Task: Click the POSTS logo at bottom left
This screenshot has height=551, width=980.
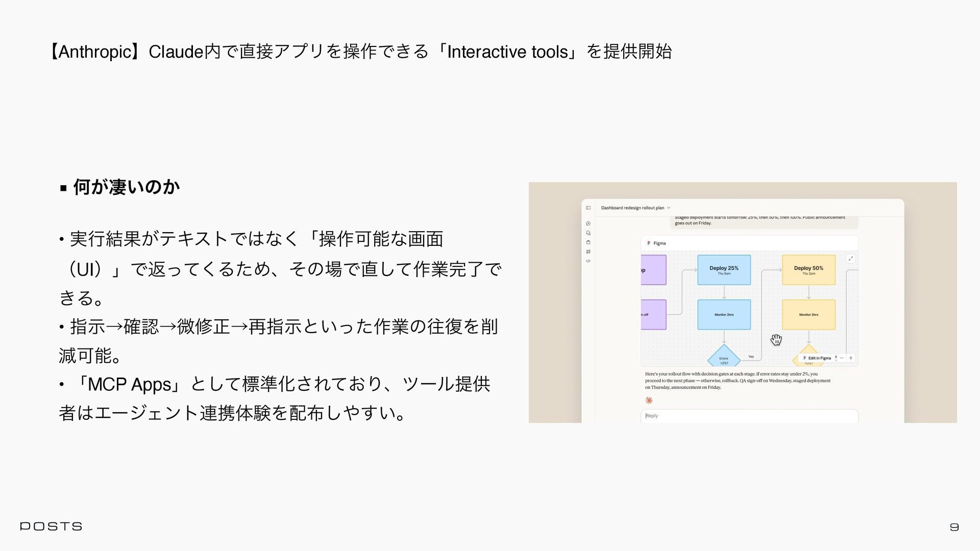Action: pyautogui.click(x=51, y=526)
